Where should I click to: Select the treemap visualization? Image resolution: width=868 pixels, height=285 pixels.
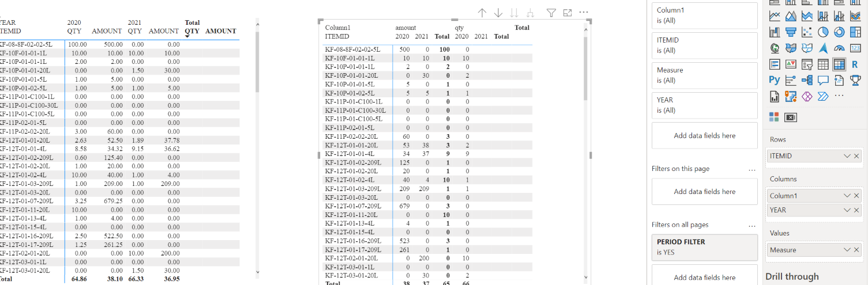tap(855, 32)
